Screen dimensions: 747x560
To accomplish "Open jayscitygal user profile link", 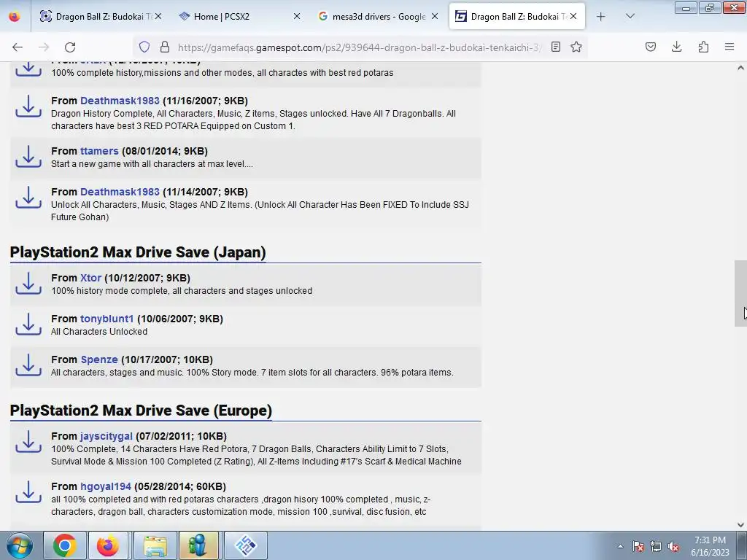I will coord(107,436).
